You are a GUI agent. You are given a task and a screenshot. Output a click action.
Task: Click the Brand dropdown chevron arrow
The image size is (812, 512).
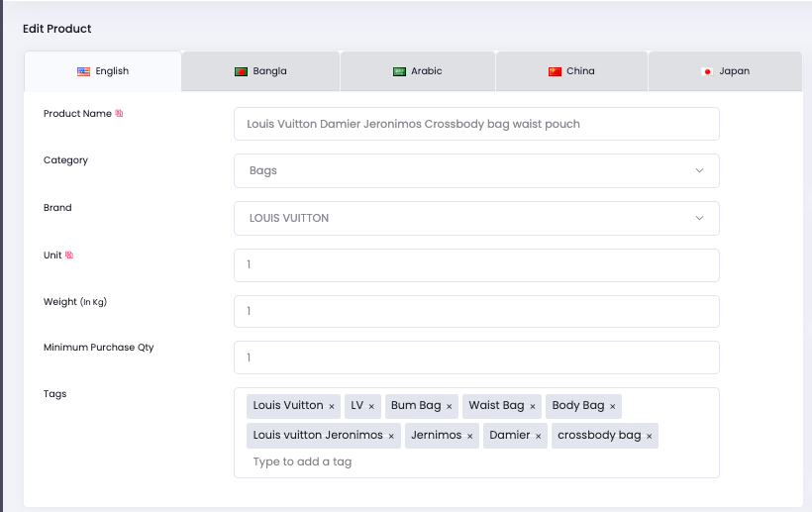pos(700,218)
